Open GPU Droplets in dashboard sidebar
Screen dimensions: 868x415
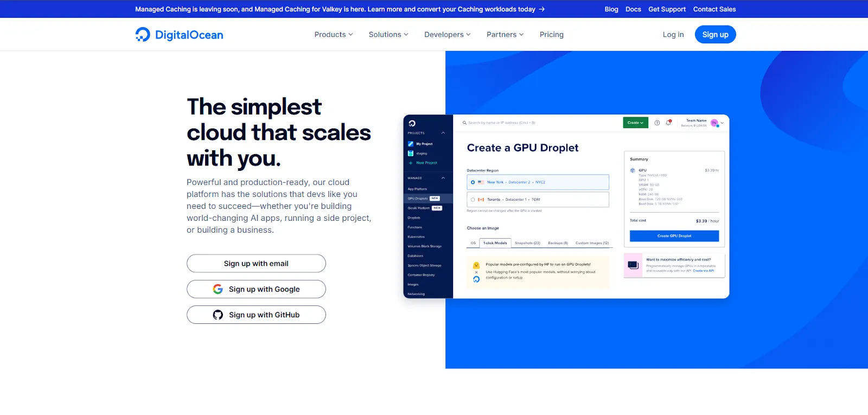(x=418, y=199)
